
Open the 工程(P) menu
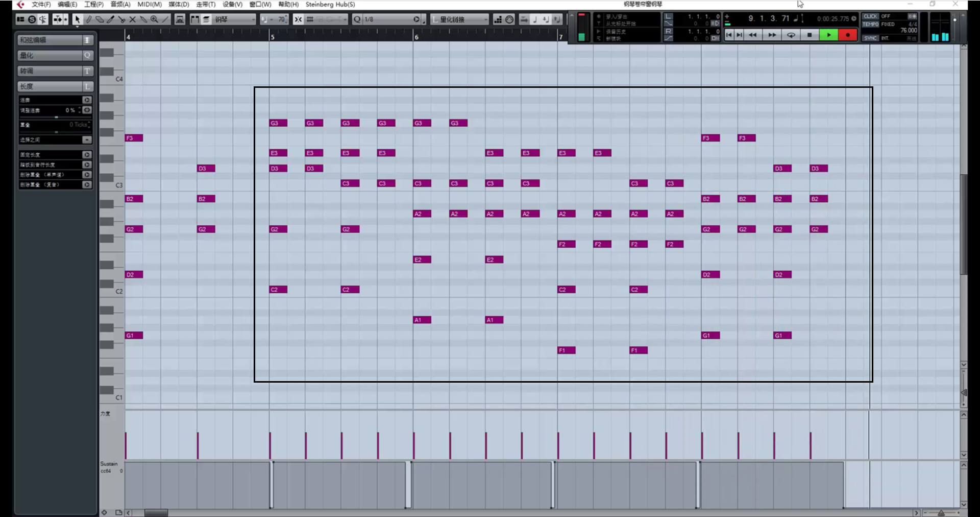tap(94, 4)
